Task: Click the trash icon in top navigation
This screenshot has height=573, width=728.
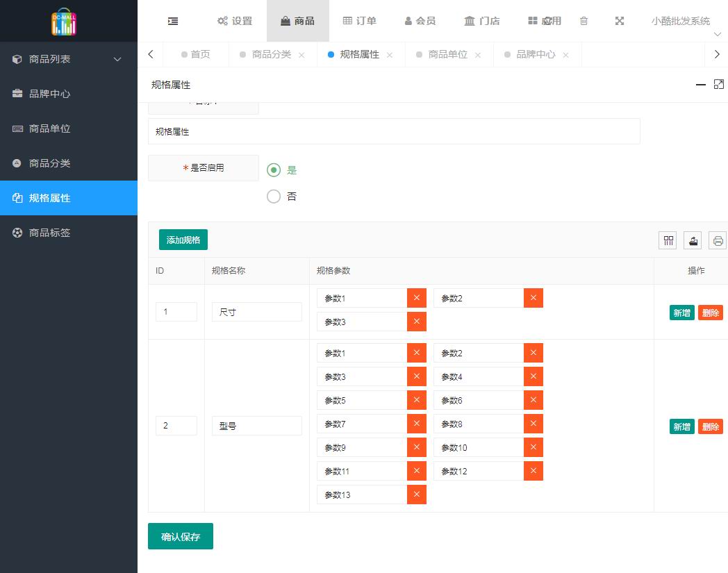Action: click(x=584, y=21)
